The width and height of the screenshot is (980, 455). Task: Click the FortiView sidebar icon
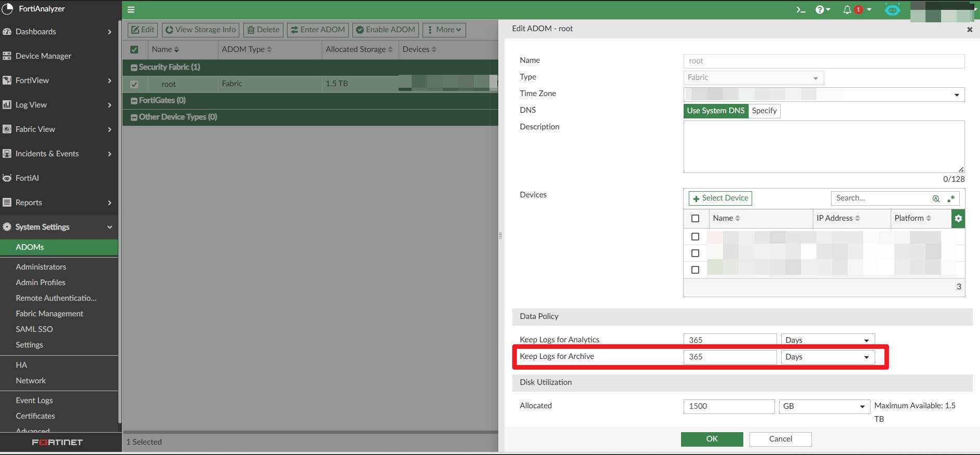tap(7, 81)
